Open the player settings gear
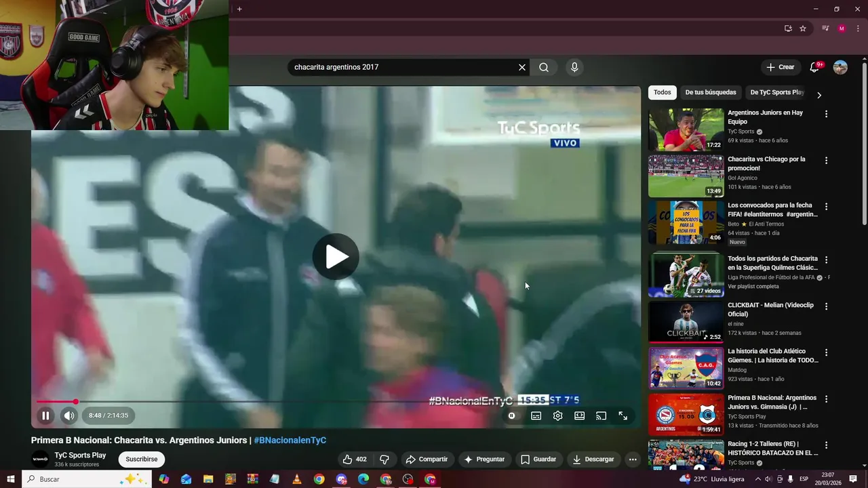868x488 pixels. (x=557, y=416)
